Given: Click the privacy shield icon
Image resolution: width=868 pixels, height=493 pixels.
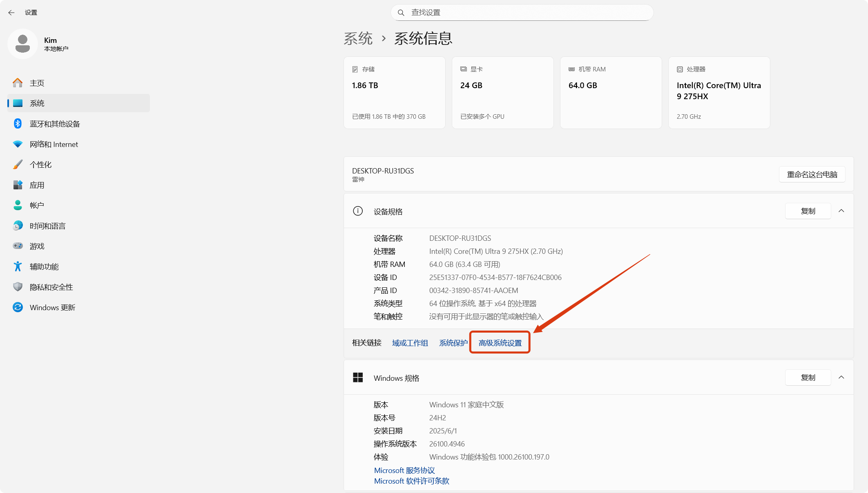Looking at the screenshot, I should coord(18,287).
